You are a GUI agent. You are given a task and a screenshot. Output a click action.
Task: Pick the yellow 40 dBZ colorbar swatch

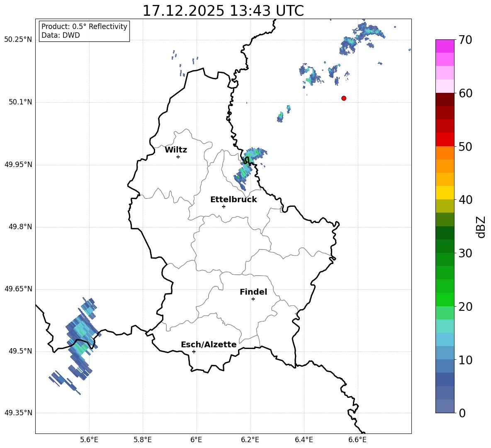click(445, 193)
